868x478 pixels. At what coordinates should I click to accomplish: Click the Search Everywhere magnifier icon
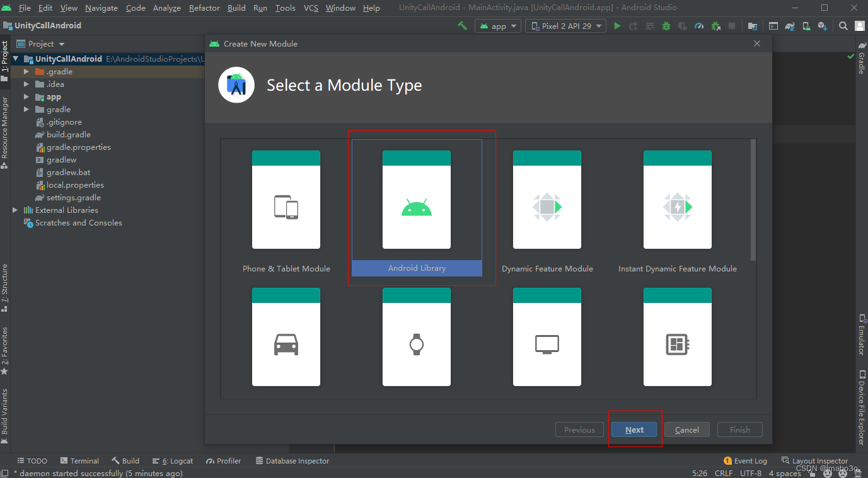tap(843, 26)
